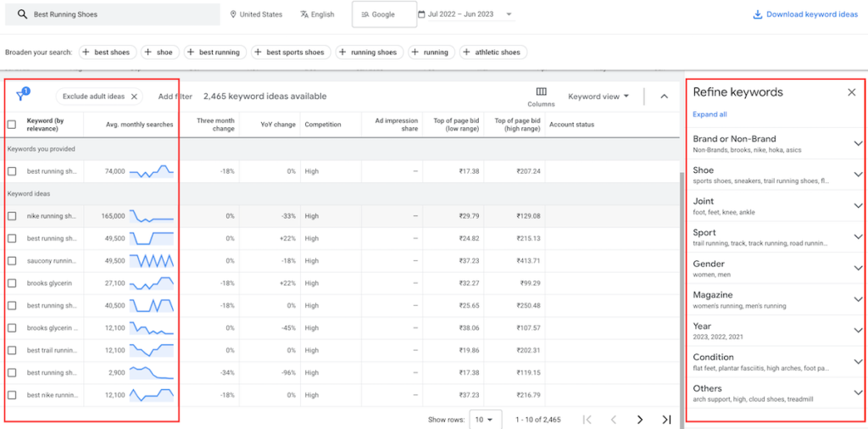
Task: Sort by Three month change column
Action: click(x=215, y=125)
